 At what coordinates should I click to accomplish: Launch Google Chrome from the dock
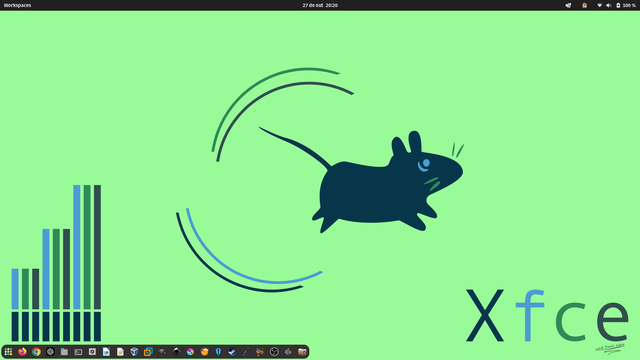[x=36, y=351]
